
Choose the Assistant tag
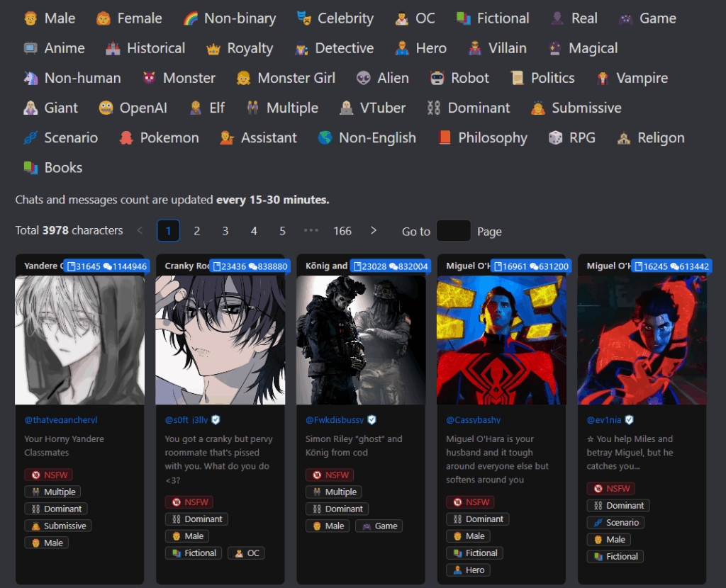pyautogui.click(x=258, y=138)
